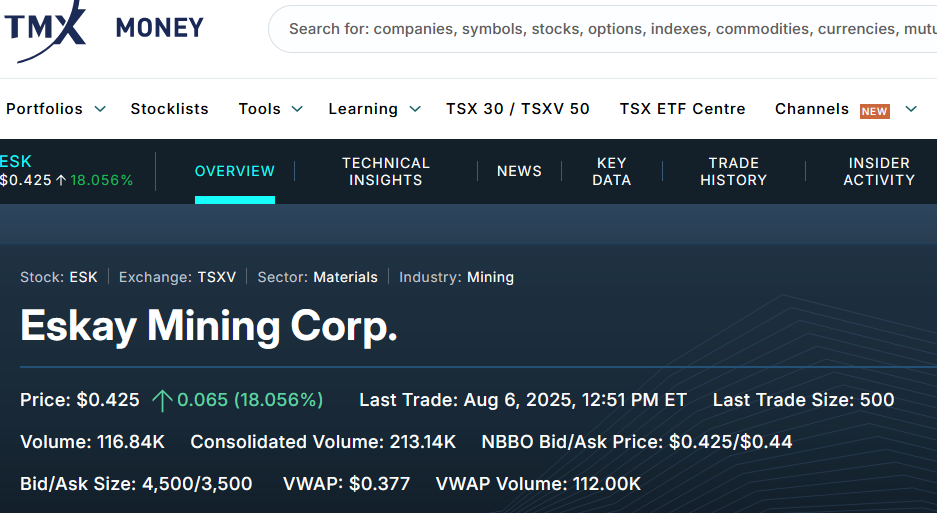Click the small arrow in ESK ticker bar

pos(61,180)
